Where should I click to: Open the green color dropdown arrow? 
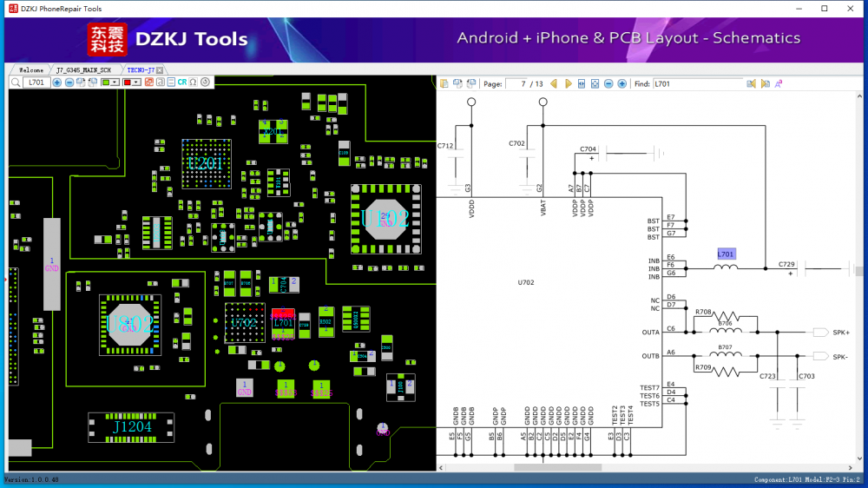(x=116, y=82)
